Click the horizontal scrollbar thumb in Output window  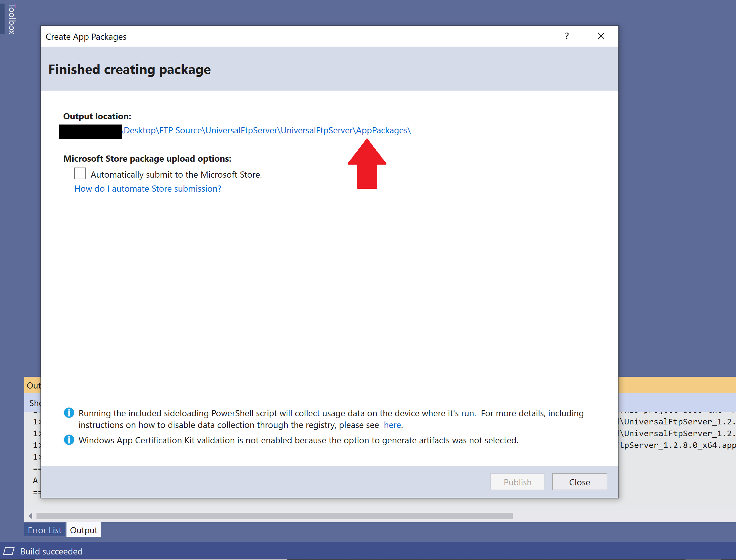tap(274, 516)
